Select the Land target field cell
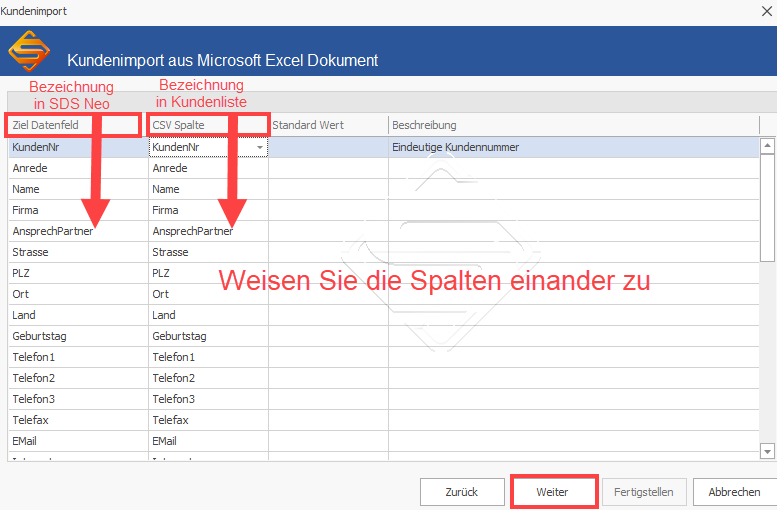This screenshot has height=510, width=777. tap(78, 315)
